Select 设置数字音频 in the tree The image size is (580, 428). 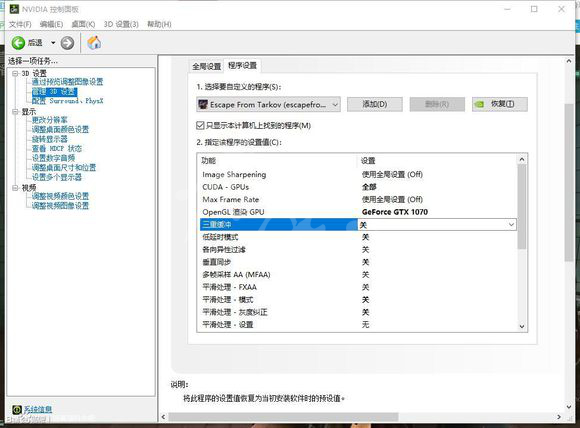(53, 158)
